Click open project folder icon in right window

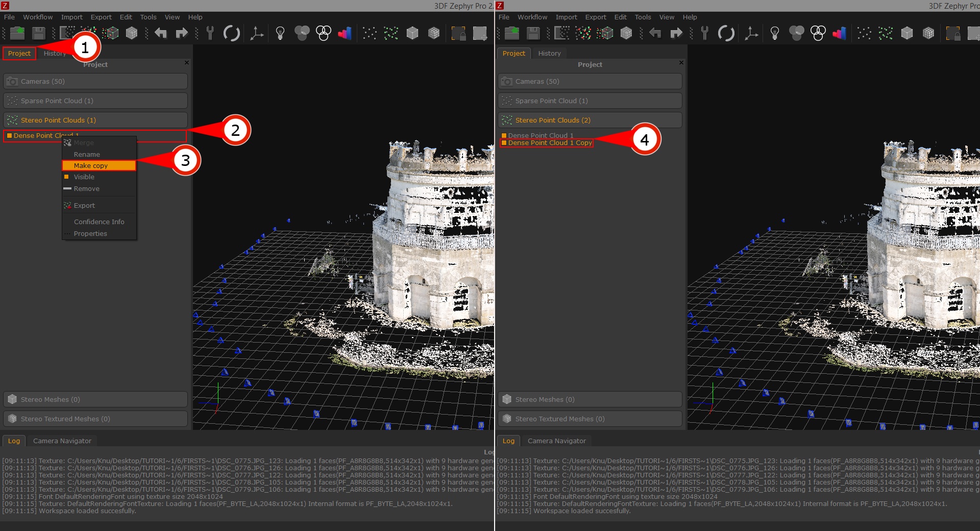click(512, 33)
